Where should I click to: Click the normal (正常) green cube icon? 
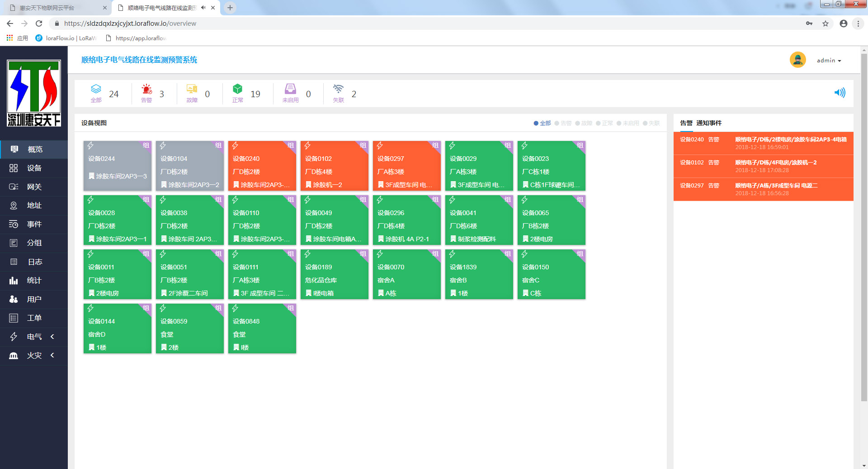237,89
